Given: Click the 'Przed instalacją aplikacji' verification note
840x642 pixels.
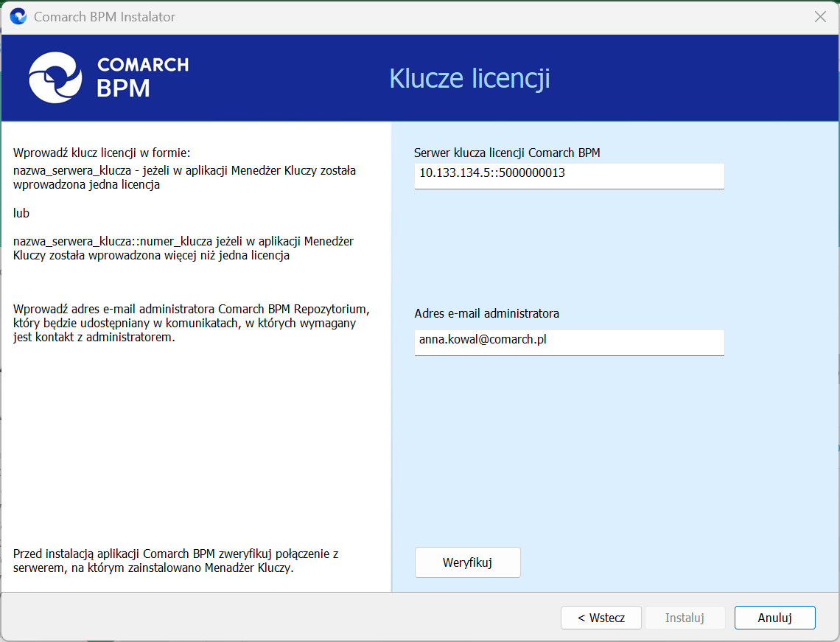Looking at the screenshot, I should (175, 560).
